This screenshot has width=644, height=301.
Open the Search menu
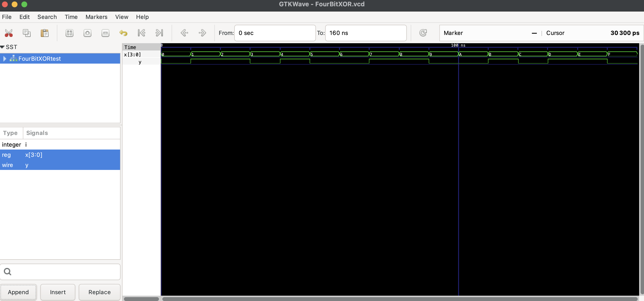coord(47,17)
